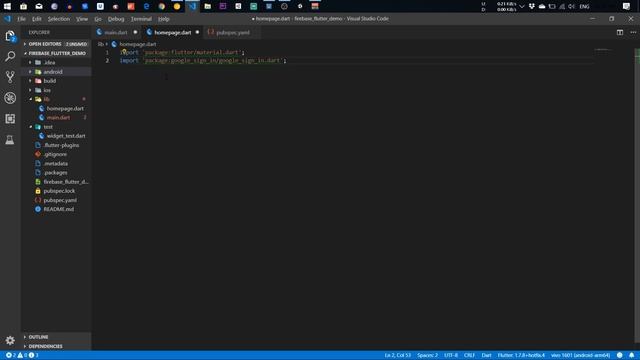Image resolution: width=640 pixels, height=360 pixels.
Task: Click the OneDrive cloud tray icon
Action: [542, 6]
